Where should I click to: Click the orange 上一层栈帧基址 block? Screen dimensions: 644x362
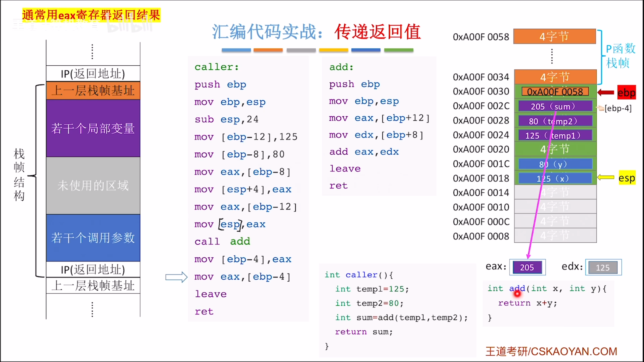coord(93,90)
